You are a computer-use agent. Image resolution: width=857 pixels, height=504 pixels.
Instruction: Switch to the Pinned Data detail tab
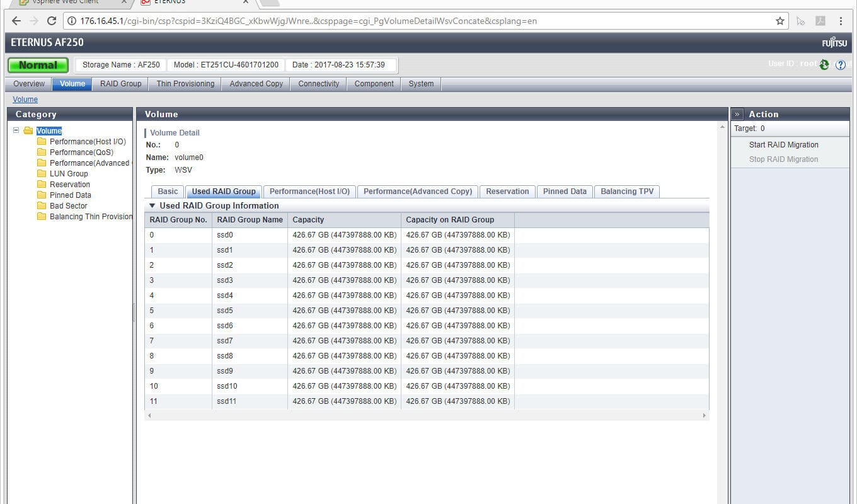565,192
